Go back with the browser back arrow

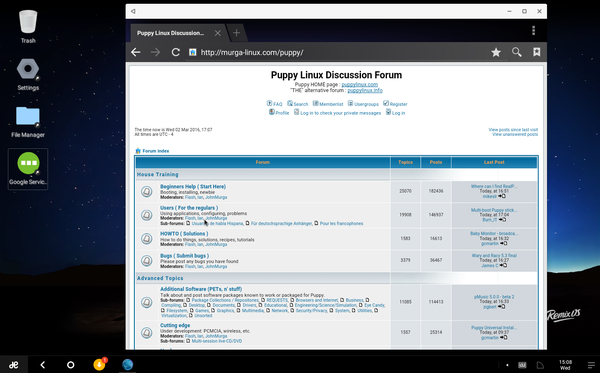[x=136, y=52]
